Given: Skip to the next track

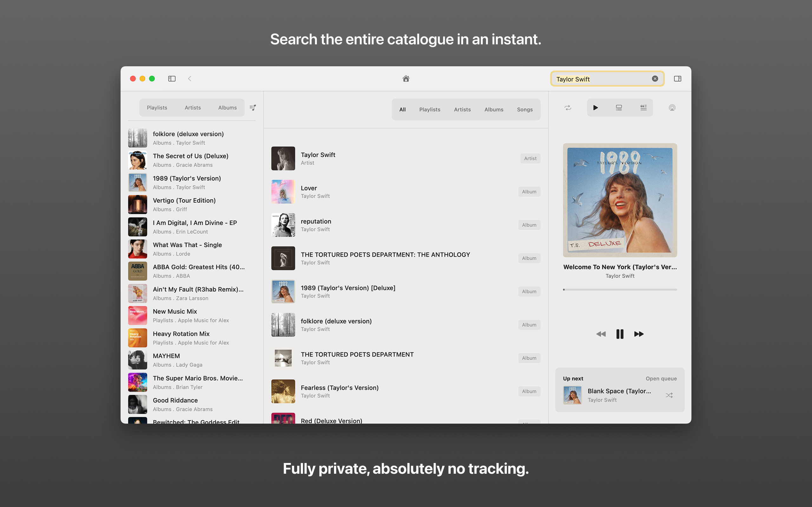Looking at the screenshot, I should (638, 334).
